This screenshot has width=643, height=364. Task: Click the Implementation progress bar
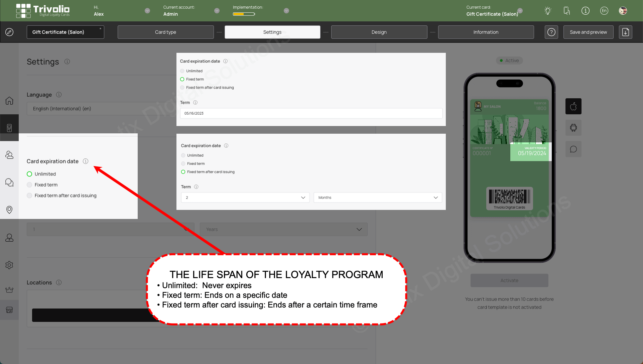(244, 14)
